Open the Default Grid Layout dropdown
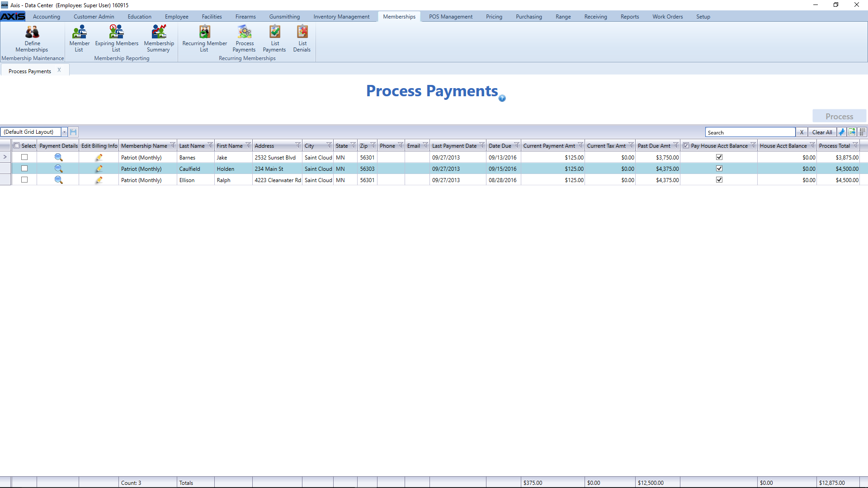This screenshot has width=868, height=488. point(64,132)
